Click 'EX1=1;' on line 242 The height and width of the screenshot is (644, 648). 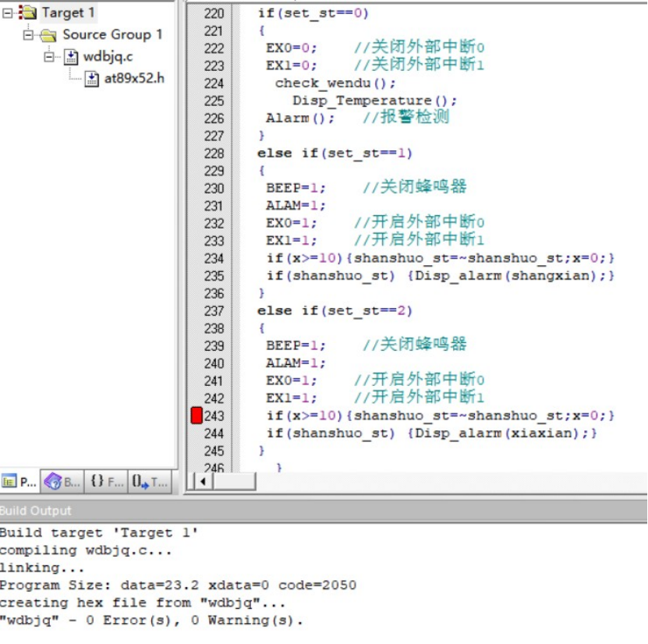click(x=292, y=398)
